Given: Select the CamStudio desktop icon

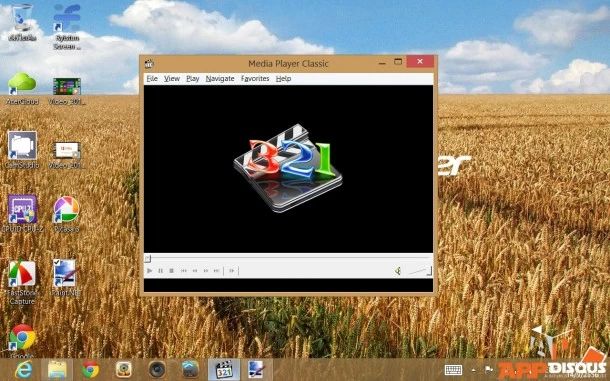Looking at the screenshot, I should click(x=22, y=150).
